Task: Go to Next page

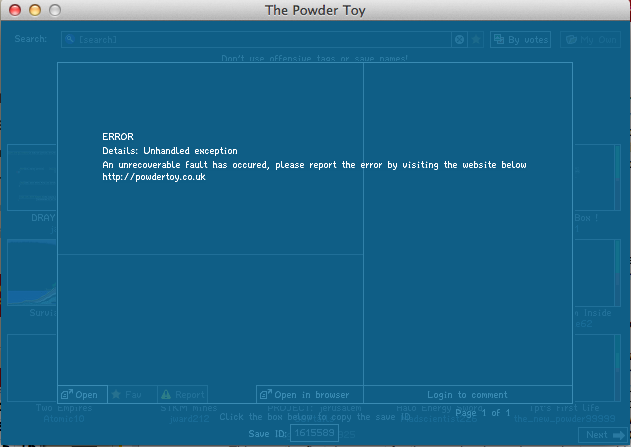Action: [x=603, y=435]
